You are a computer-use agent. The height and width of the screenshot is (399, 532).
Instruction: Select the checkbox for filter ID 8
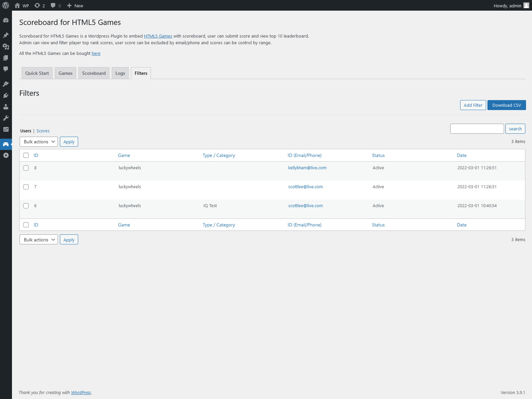coord(26,168)
